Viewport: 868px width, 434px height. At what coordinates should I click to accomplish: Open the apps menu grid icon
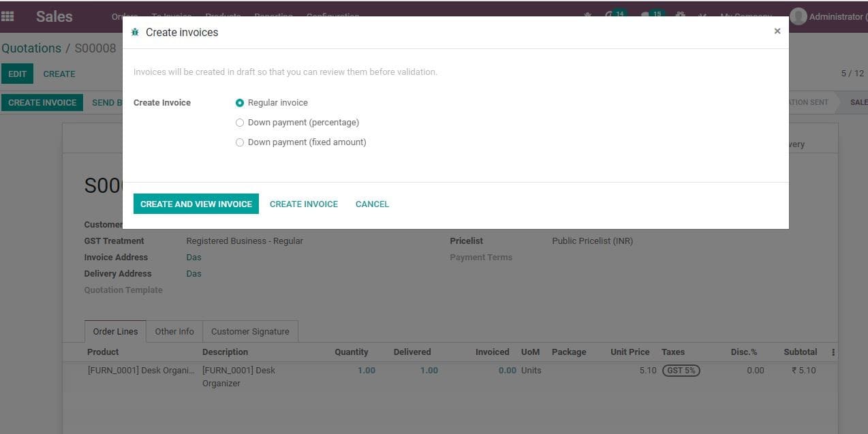pyautogui.click(x=7, y=16)
